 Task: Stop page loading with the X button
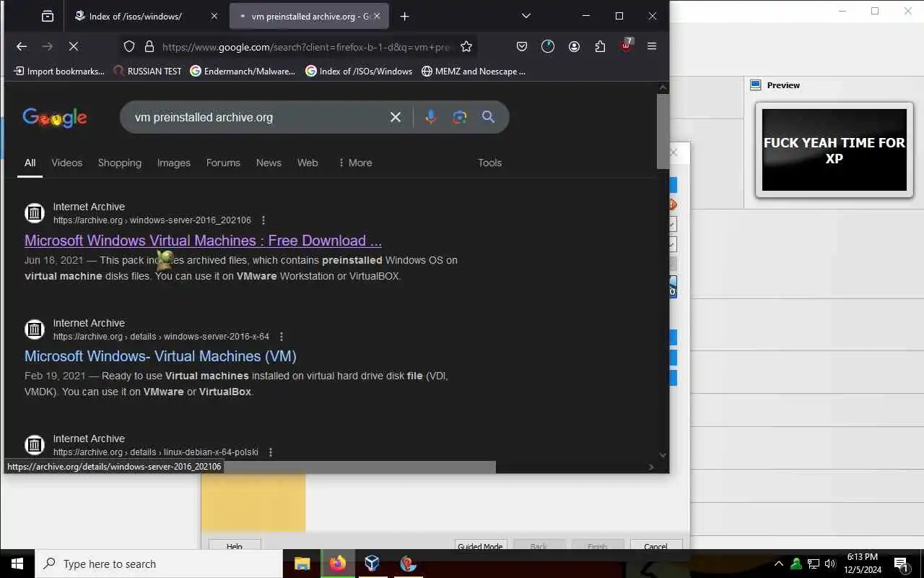click(x=74, y=46)
